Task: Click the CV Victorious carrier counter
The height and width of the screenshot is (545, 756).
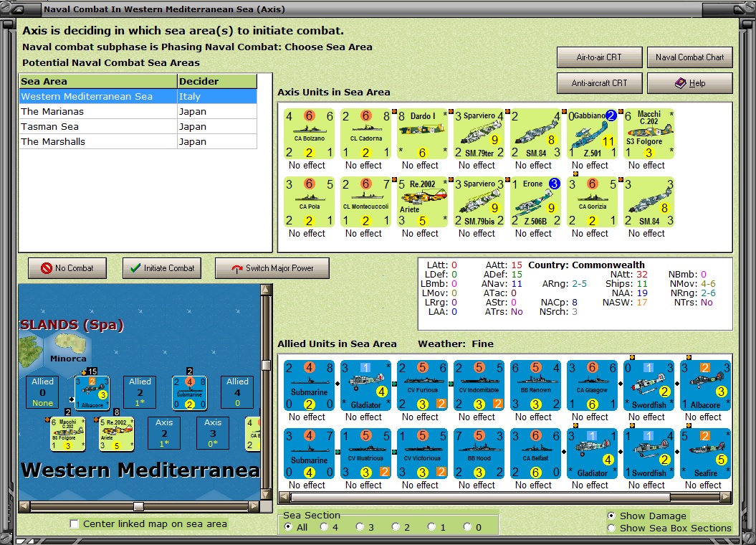Action: (x=422, y=454)
